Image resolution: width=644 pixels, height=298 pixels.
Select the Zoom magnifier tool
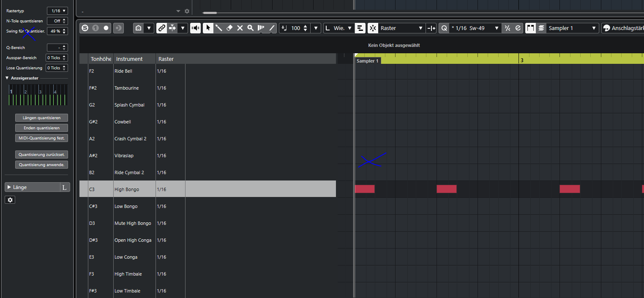coord(251,28)
